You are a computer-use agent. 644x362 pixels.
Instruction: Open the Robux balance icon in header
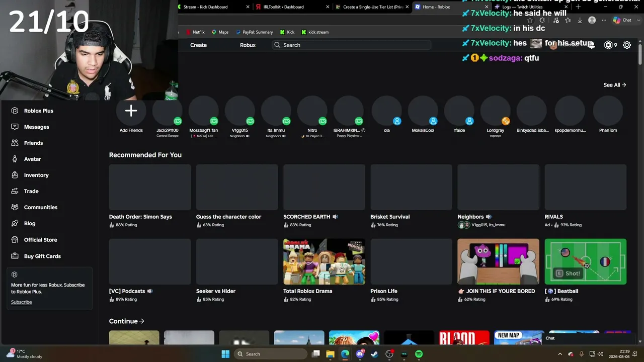608,45
